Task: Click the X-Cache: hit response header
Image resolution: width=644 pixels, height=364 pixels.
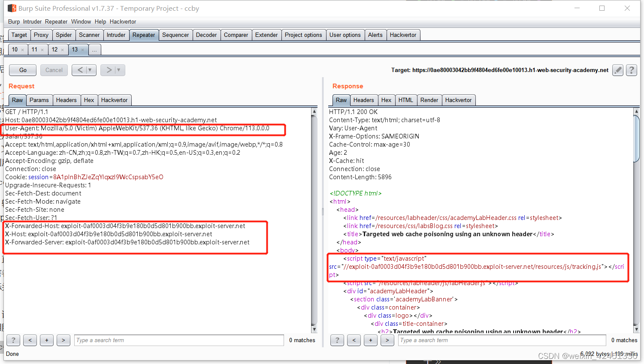Action: click(x=346, y=161)
